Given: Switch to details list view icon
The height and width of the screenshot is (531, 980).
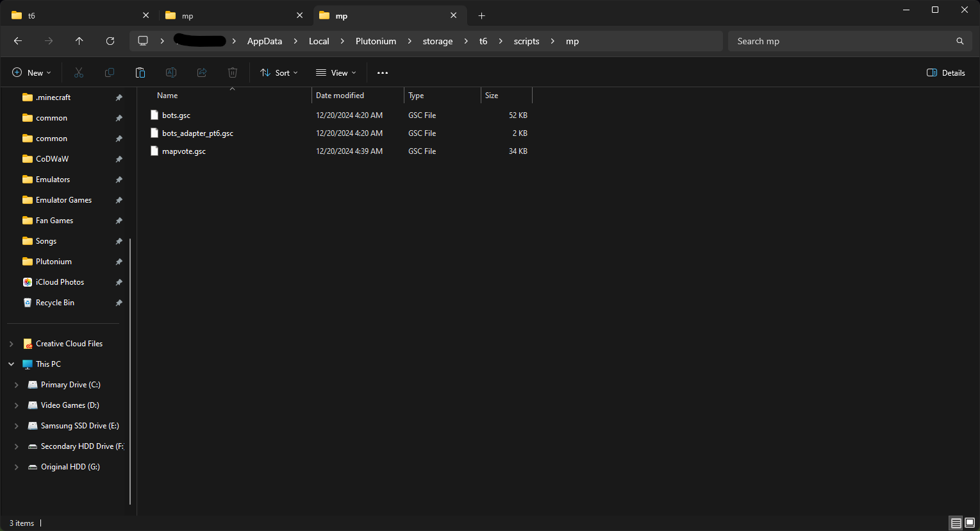Looking at the screenshot, I should coord(956,523).
